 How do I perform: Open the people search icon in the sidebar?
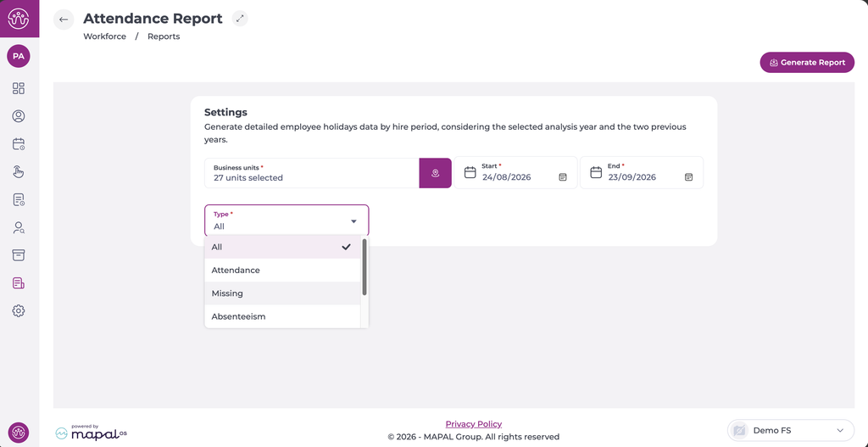point(19,227)
